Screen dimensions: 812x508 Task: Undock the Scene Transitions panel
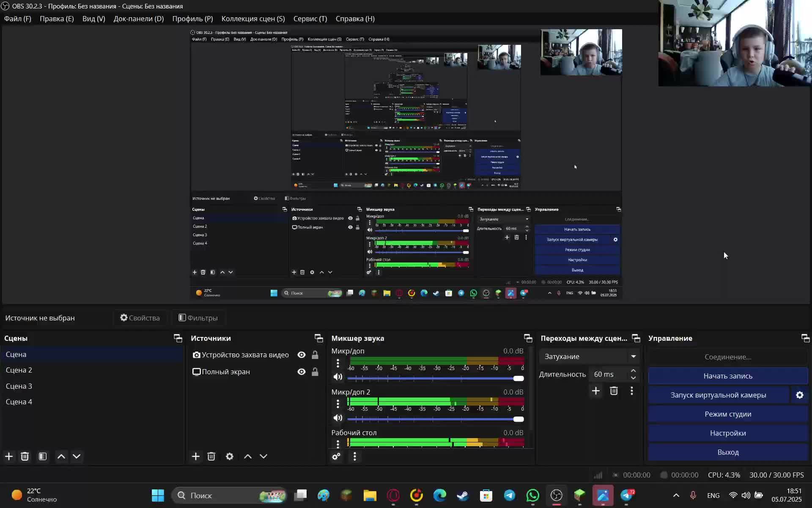click(636, 338)
